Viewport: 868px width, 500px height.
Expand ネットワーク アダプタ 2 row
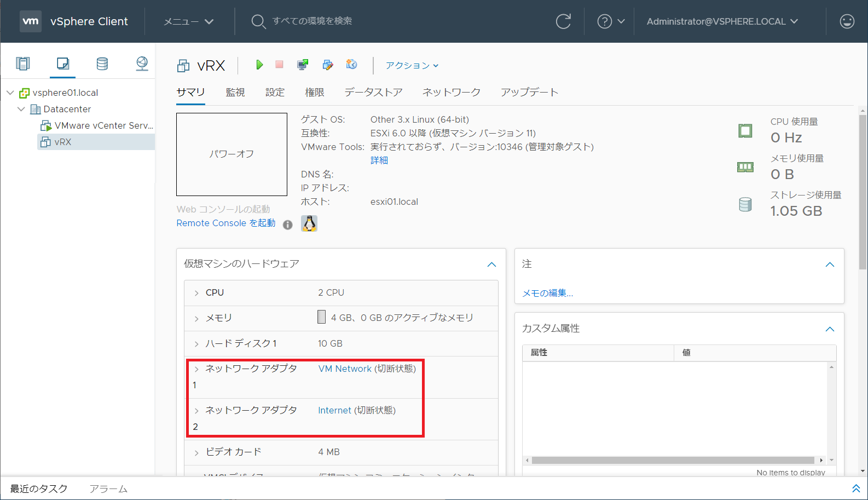[x=196, y=411]
